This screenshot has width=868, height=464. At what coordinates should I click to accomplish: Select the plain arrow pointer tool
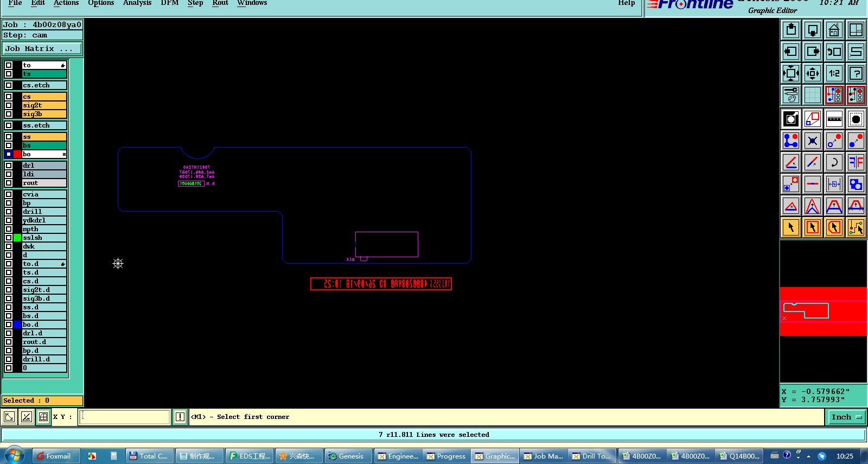click(x=791, y=227)
